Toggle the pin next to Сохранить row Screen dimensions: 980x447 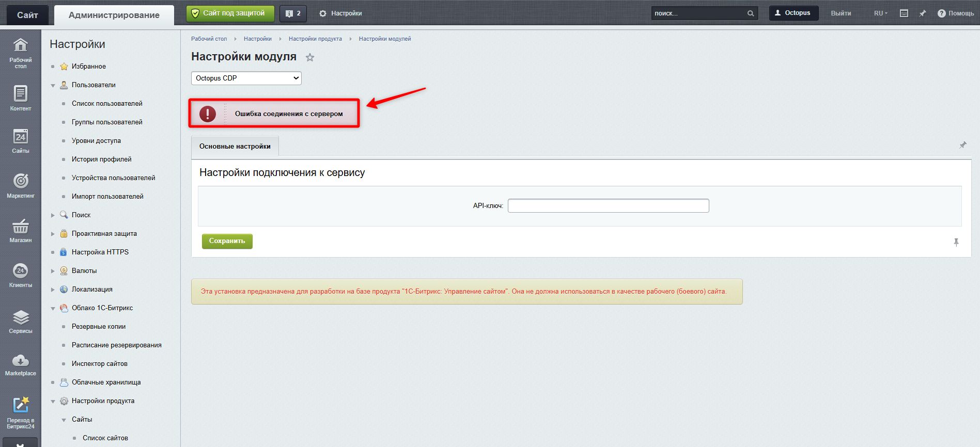[956, 242]
